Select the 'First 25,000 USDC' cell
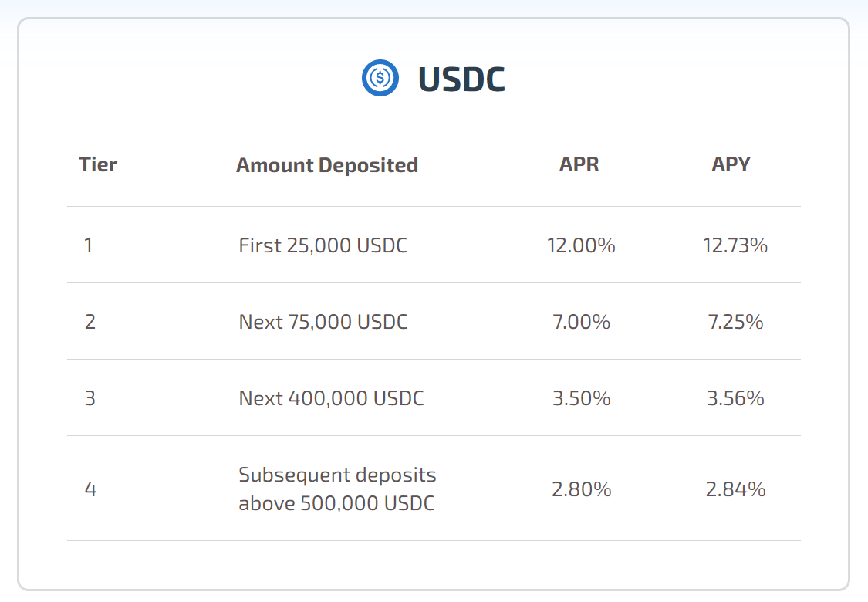This screenshot has width=868, height=602. click(x=323, y=245)
